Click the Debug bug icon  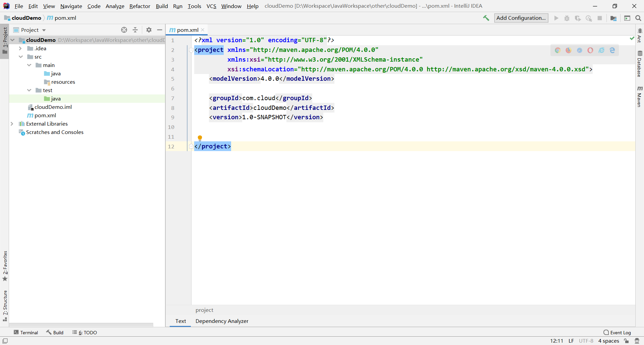[567, 18]
